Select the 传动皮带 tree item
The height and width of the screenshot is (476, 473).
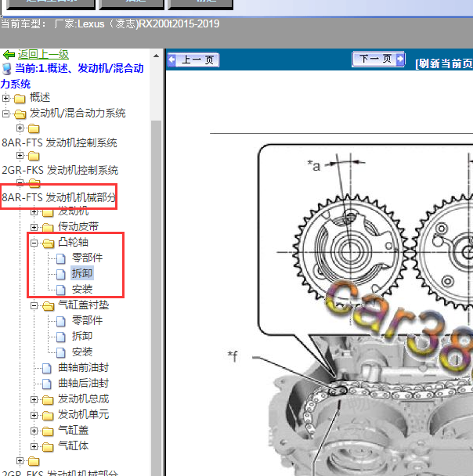click(78, 226)
